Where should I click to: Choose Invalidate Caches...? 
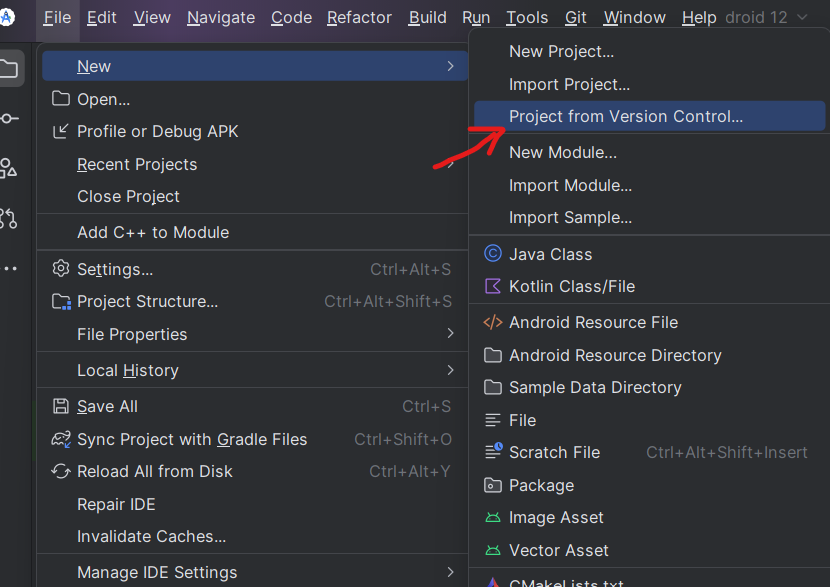point(254,537)
